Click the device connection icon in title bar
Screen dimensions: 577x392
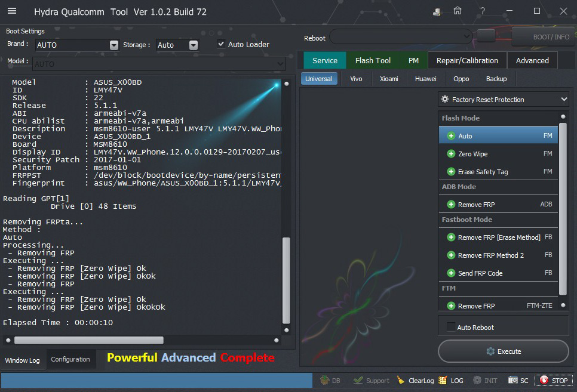tap(437, 12)
